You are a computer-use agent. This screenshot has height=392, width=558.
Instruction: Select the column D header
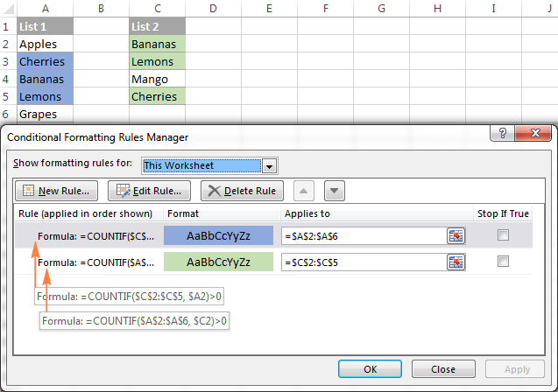tap(214, 8)
